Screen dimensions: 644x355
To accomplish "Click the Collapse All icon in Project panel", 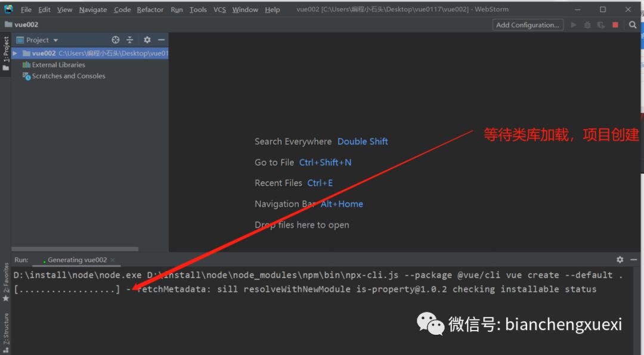I will [130, 40].
